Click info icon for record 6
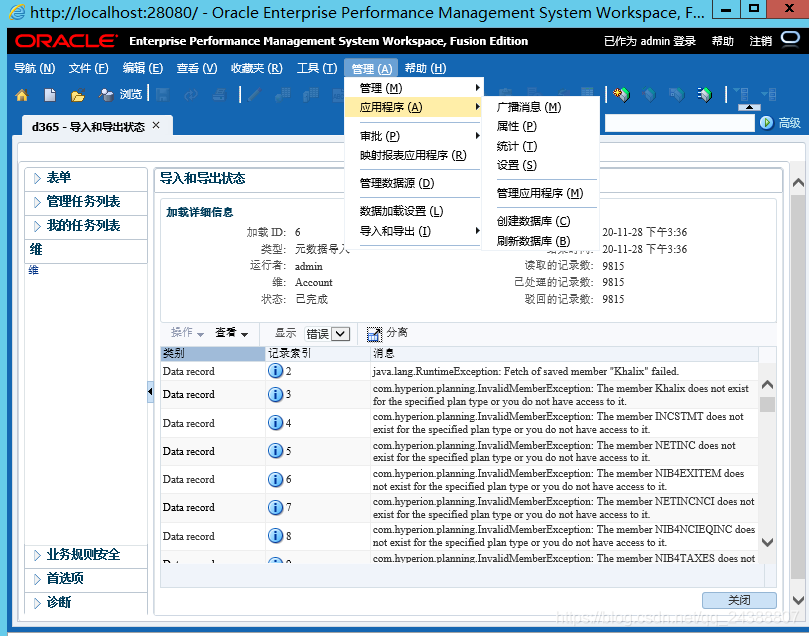The width and height of the screenshot is (809, 636). click(x=276, y=480)
